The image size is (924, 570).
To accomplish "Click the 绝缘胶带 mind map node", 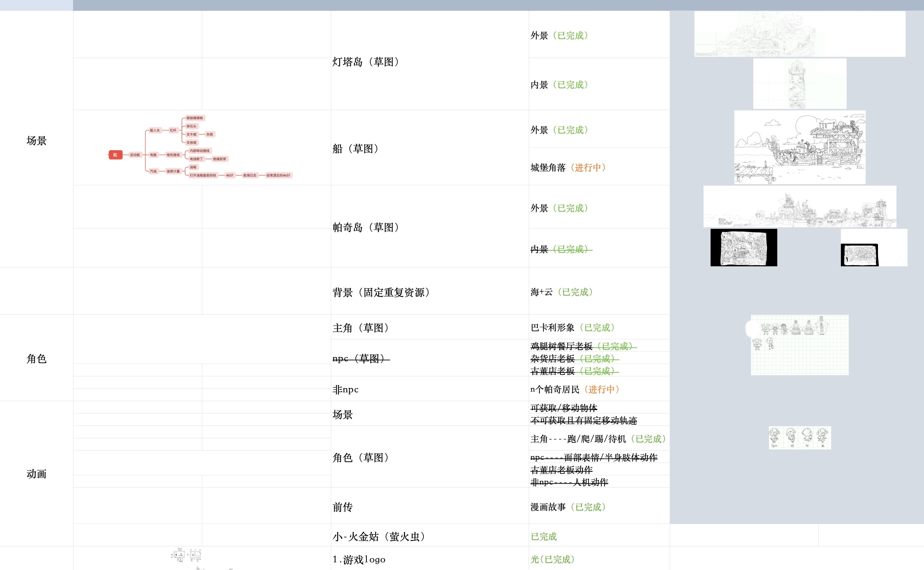I will pos(220,159).
